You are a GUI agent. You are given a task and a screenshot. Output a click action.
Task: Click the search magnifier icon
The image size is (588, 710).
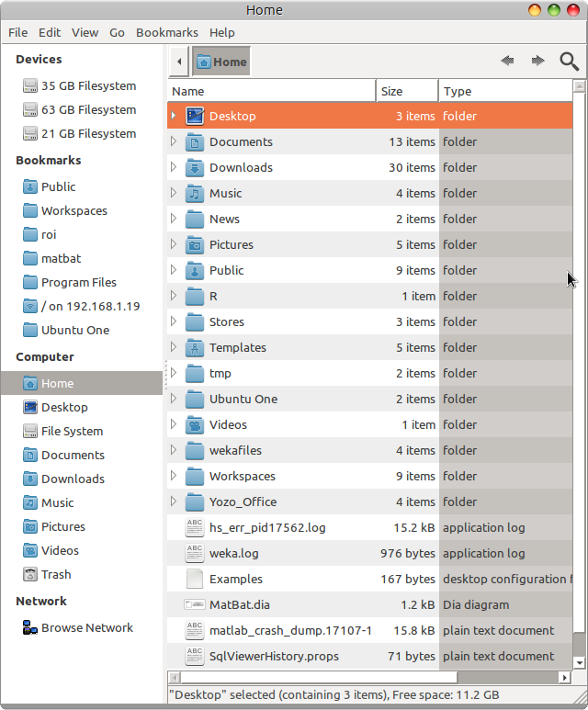click(569, 62)
